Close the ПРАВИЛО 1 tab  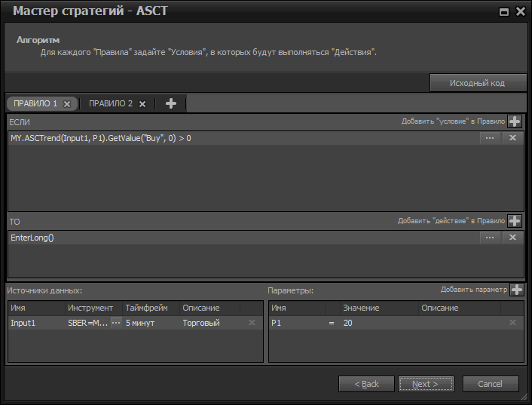pos(67,104)
